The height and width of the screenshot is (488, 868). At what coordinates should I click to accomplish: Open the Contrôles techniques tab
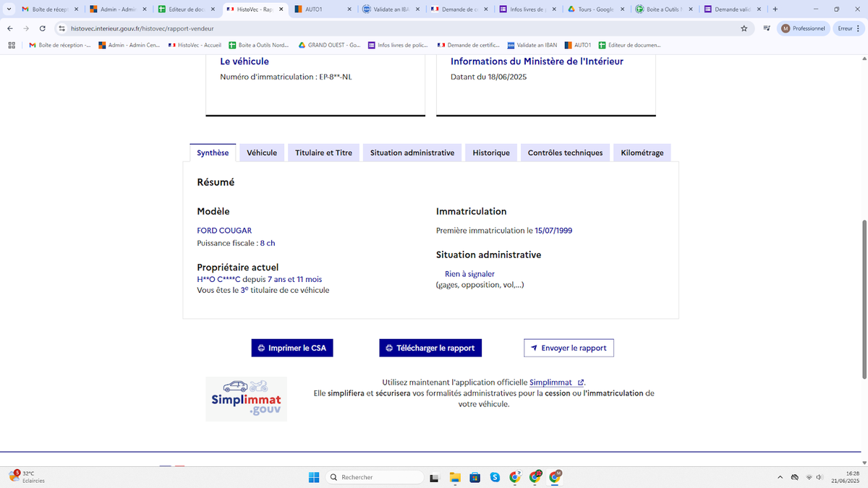[x=565, y=153]
